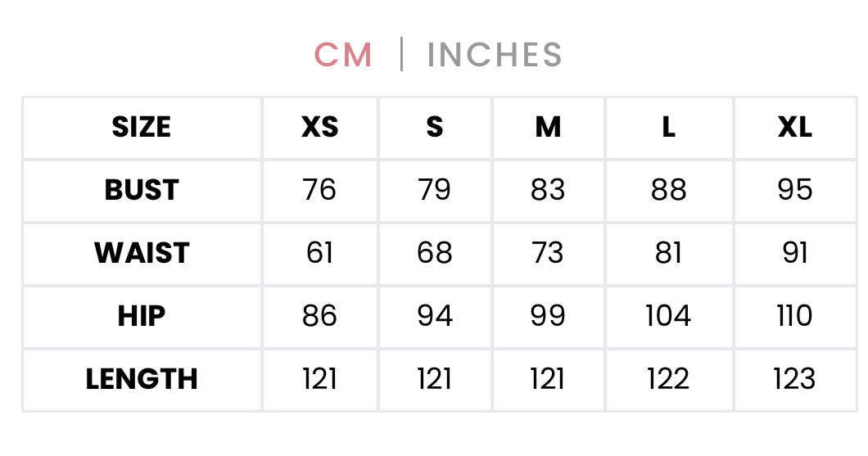Image resolution: width=868 pixels, height=456 pixels.
Task: Select the S column header
Action: pyautogui.click(x=434, y=128)
